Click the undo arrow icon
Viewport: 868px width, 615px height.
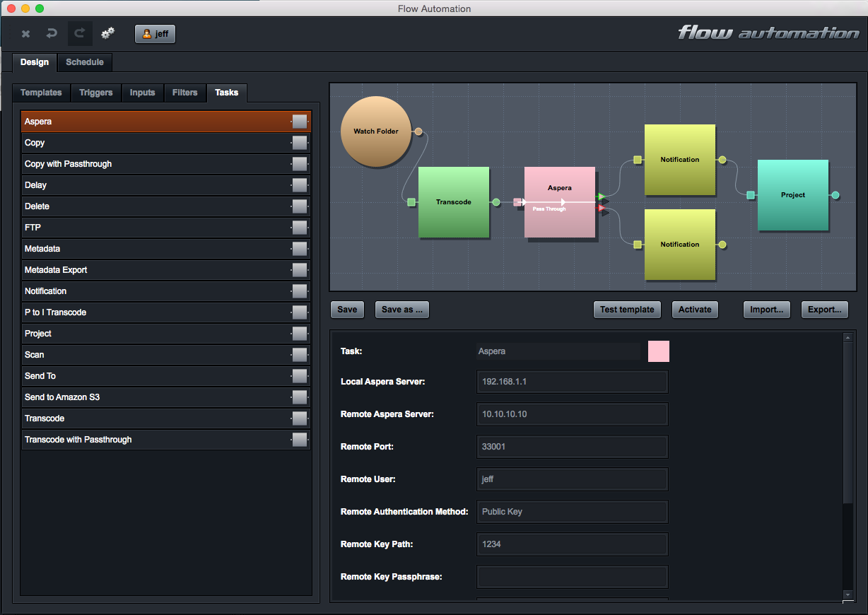click(49, 33)
